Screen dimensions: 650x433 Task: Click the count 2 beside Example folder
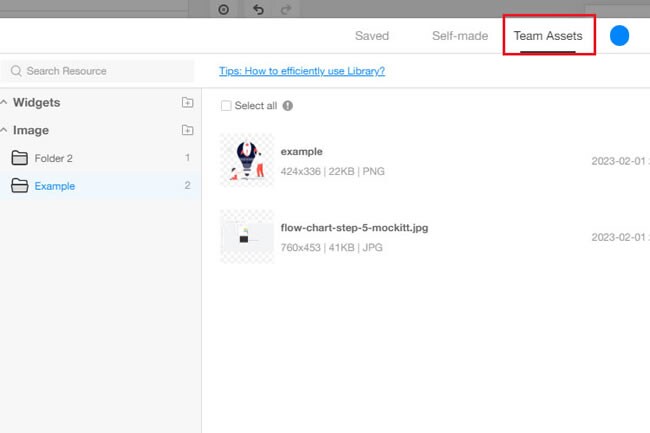click(187, 185)
